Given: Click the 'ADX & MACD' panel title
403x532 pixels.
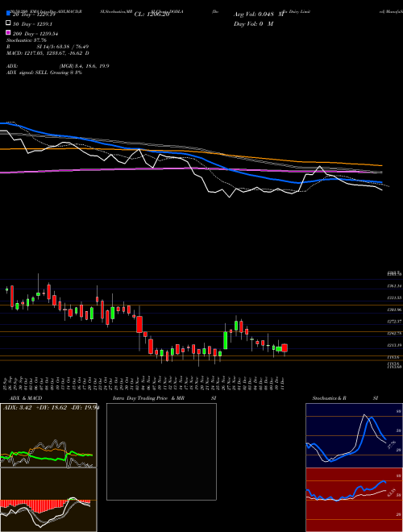Looking at the screenshot, I should 26,398.
